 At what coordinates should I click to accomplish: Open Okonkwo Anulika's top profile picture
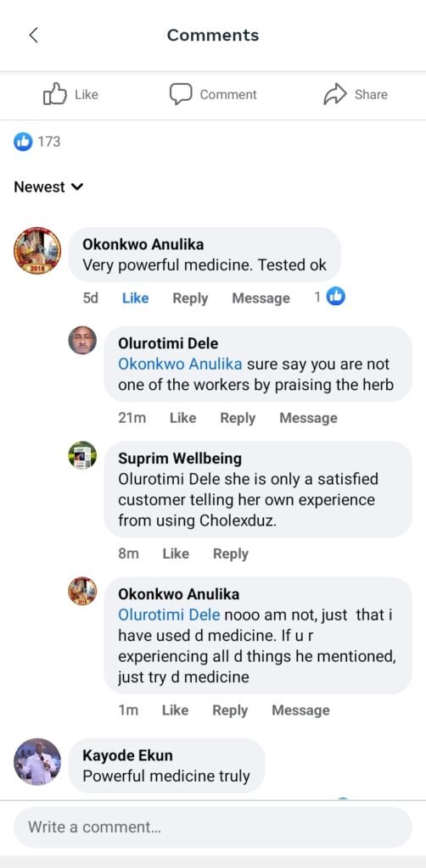[x=37, y=250]
